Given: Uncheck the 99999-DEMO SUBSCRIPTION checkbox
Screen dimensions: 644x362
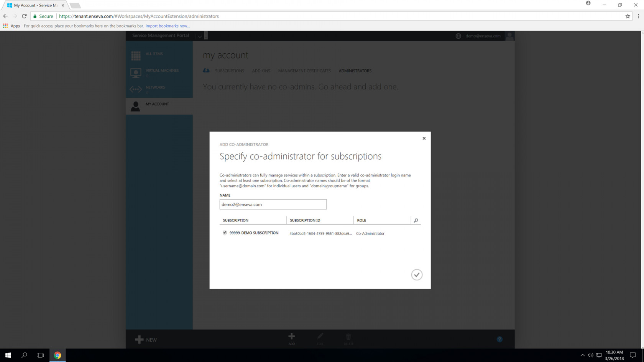Looking at the screenshot, I should (x=225, y=233).
